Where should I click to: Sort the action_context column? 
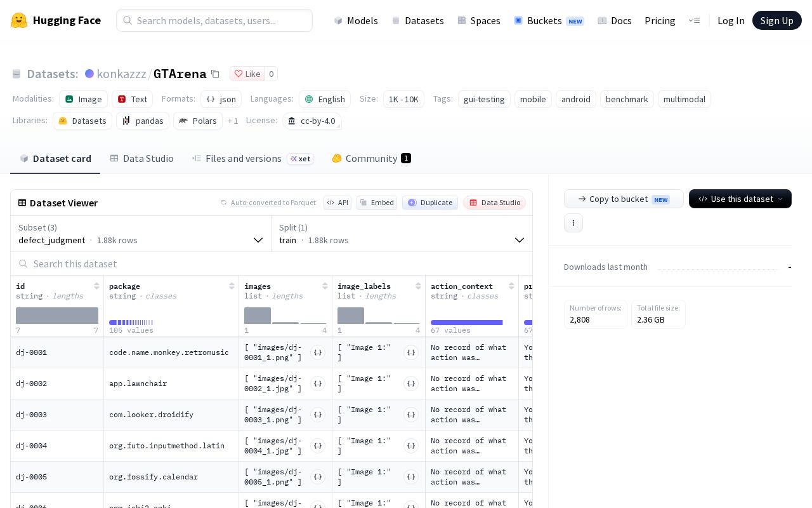(x=511, y=286)
